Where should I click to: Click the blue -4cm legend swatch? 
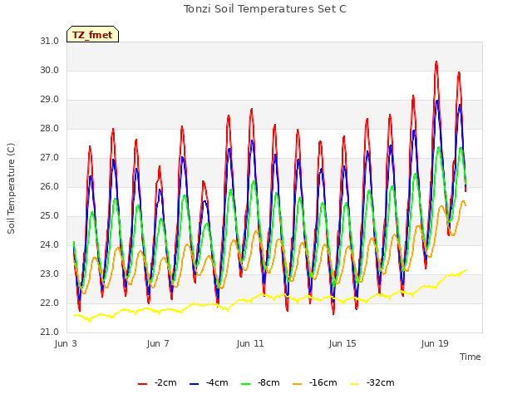[194, 384]
